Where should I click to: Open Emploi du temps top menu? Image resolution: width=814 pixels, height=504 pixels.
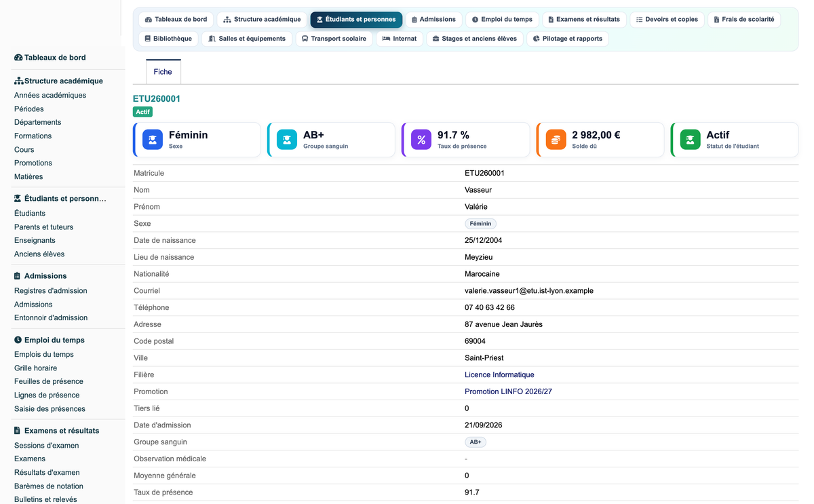click(502, 20)
